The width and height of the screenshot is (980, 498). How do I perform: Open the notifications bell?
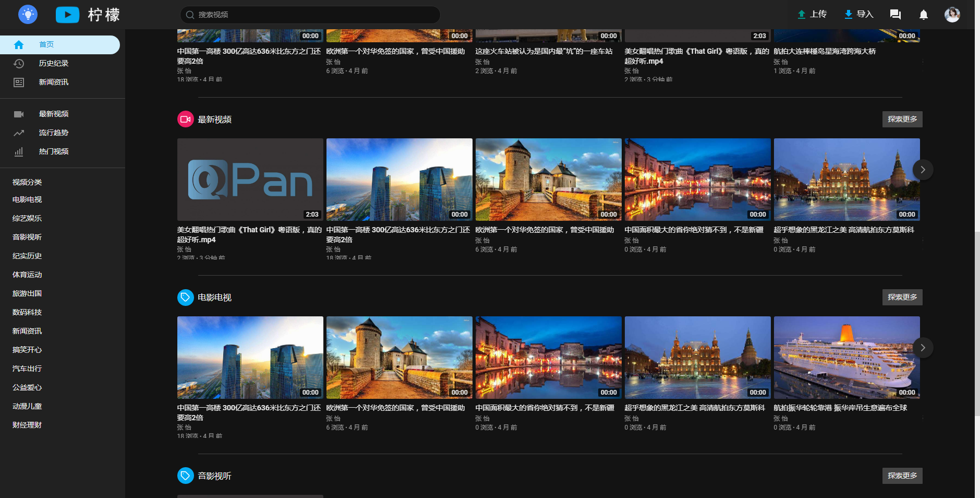pyautogui.click(x=923, y=14)
